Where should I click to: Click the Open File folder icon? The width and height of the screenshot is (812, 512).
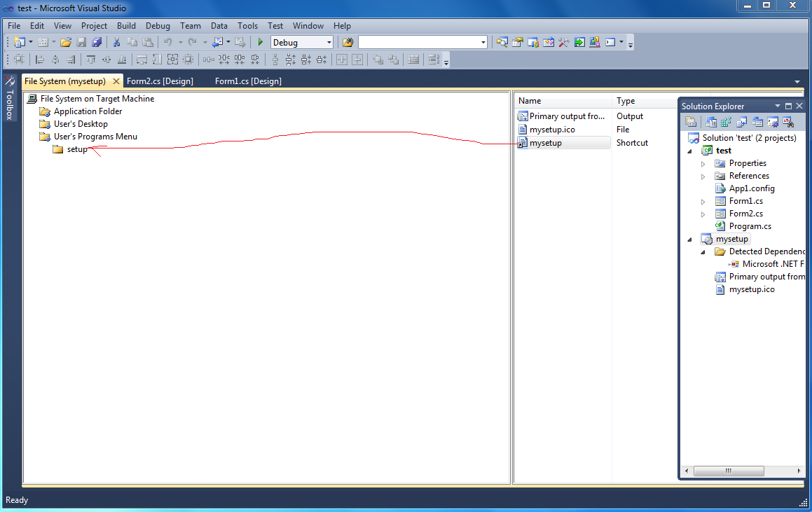pyautogui.click(x=66, y=43)
